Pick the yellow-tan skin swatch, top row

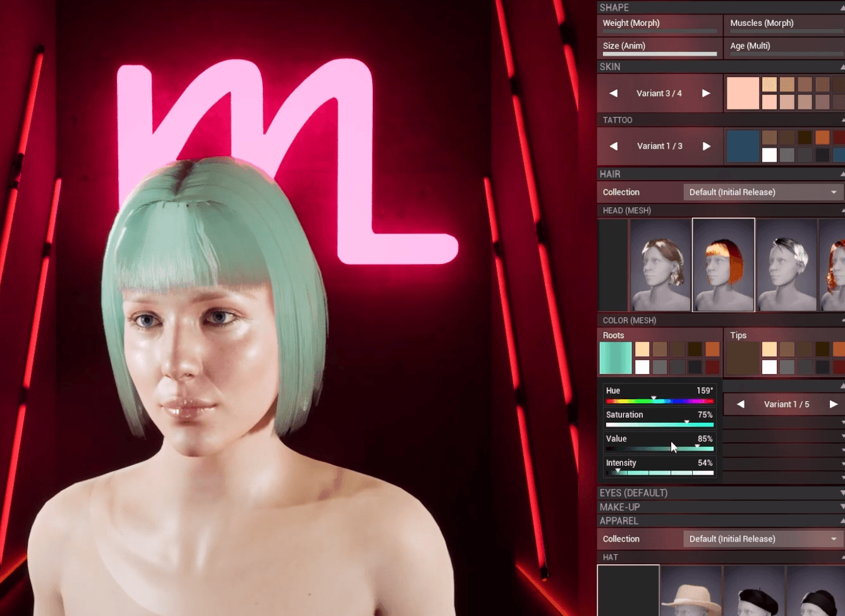pos(769,85)
